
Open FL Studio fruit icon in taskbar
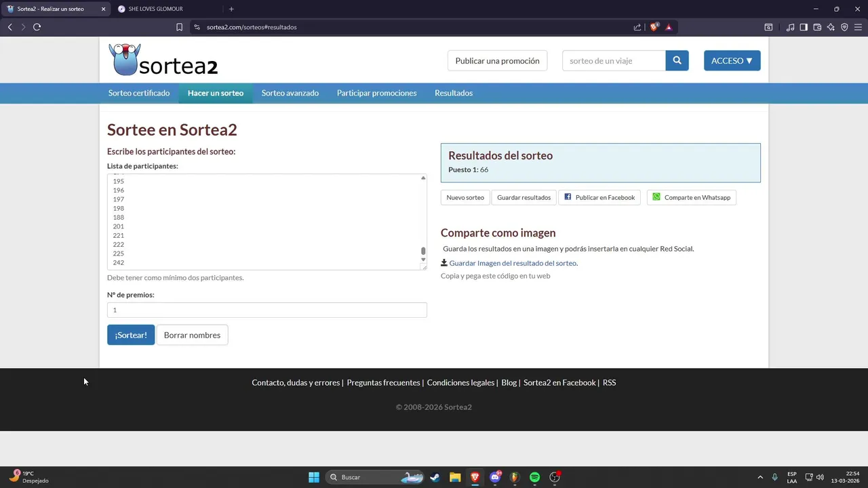[515, 477]
